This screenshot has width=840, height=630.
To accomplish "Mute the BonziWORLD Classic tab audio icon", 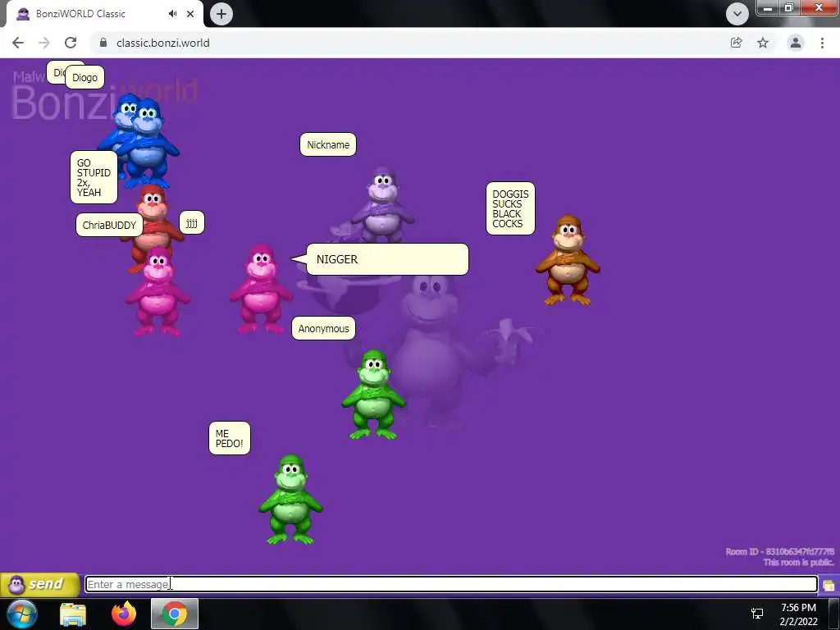I will pos(172,14).
